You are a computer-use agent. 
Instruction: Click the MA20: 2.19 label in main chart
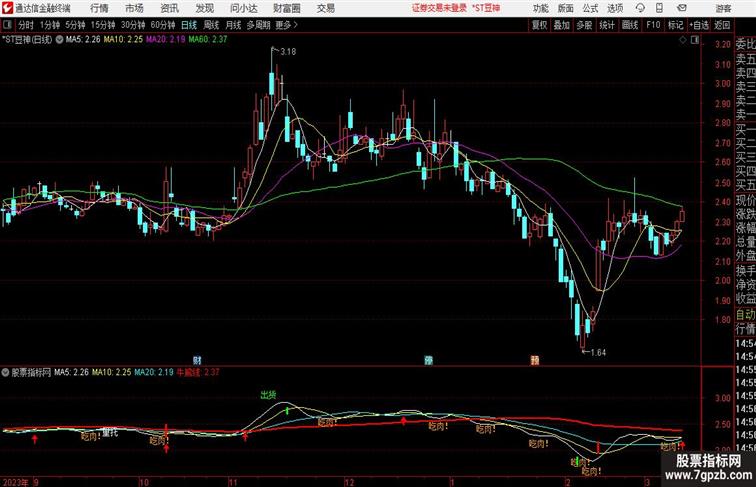click(165, 40)
